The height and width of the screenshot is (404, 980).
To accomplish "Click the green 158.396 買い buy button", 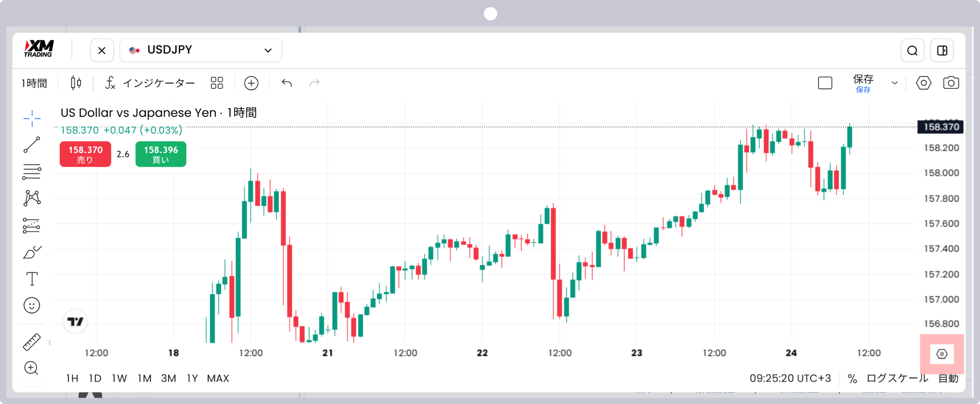I will click(x=161, y=154).
